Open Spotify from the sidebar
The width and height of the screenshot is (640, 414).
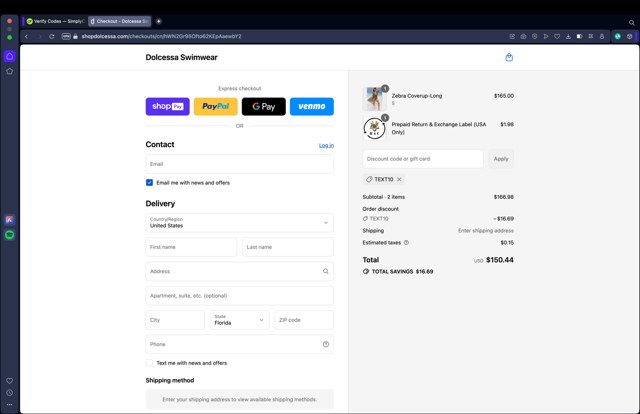(x=10, y=235)
